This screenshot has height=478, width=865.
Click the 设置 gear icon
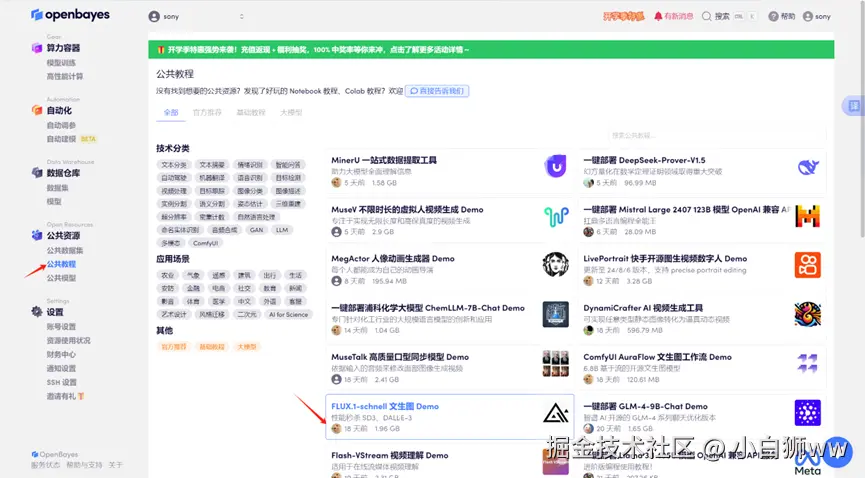pos(37,312)
